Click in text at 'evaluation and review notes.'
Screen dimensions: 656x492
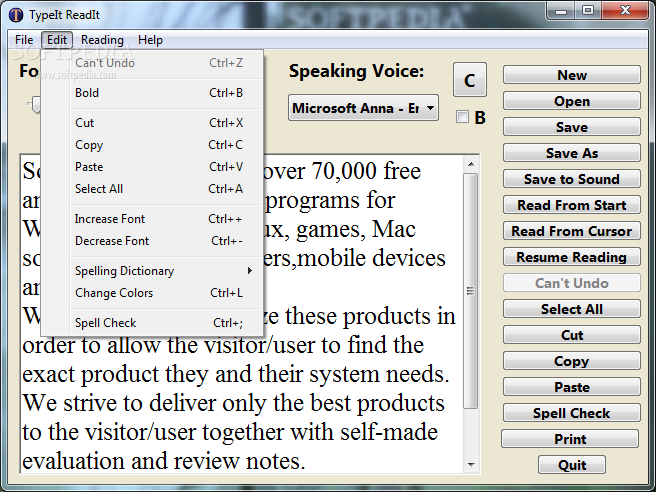coord(164,461)
